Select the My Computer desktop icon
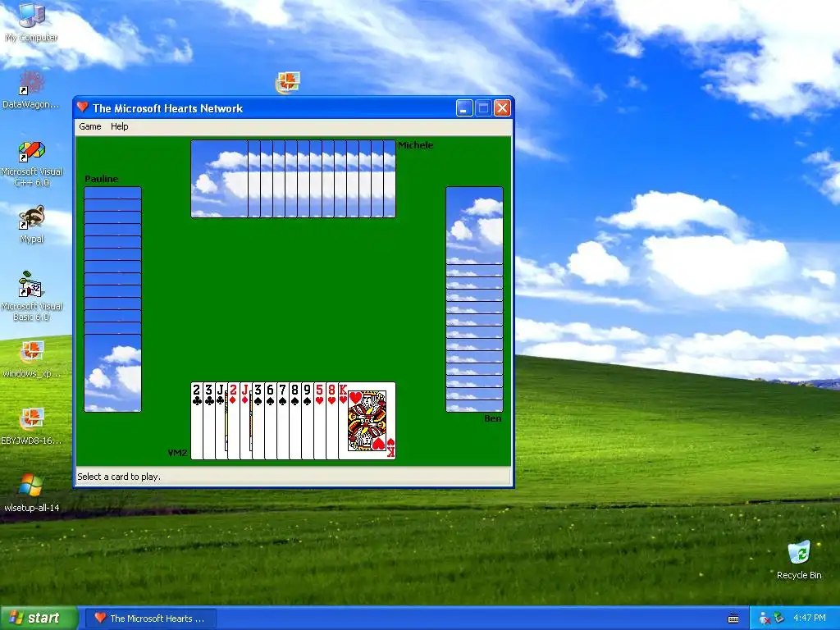 [32, 22]
